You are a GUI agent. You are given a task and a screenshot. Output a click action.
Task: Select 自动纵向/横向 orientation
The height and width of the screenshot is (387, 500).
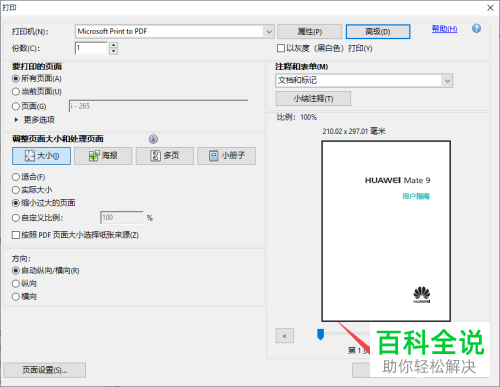coord(16,270)
